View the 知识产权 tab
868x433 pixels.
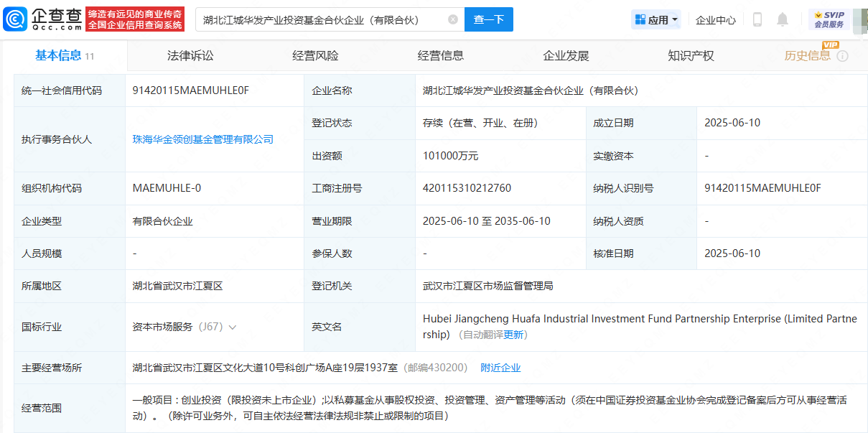coord(691,55)
